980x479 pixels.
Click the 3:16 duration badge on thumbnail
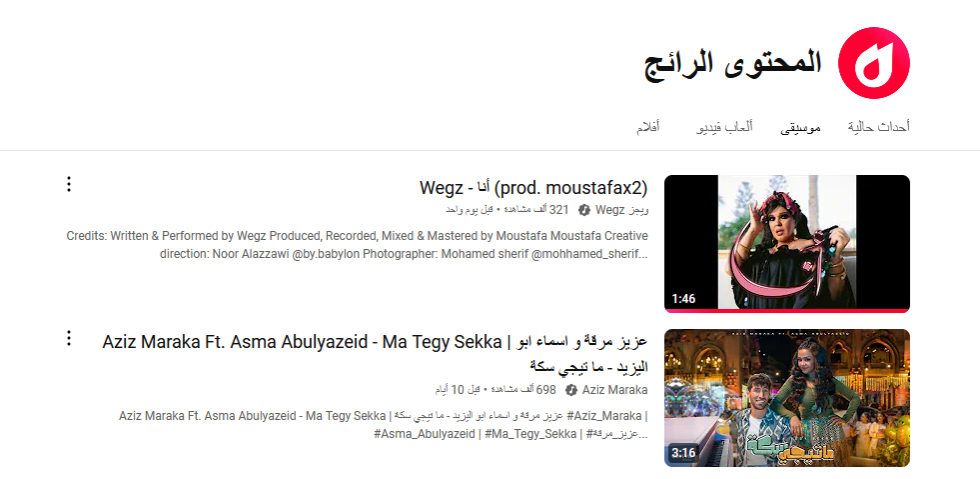(683, 453)
